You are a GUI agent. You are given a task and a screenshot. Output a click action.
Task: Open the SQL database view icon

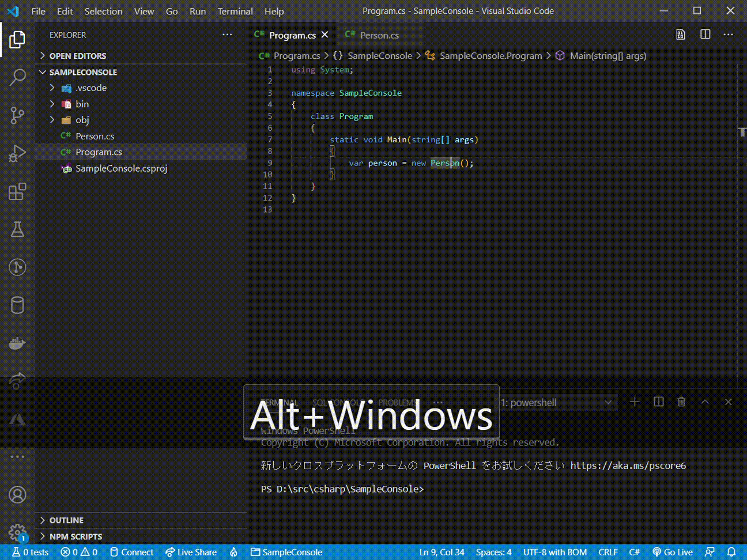pyautogui.click(x=17, y=305)
